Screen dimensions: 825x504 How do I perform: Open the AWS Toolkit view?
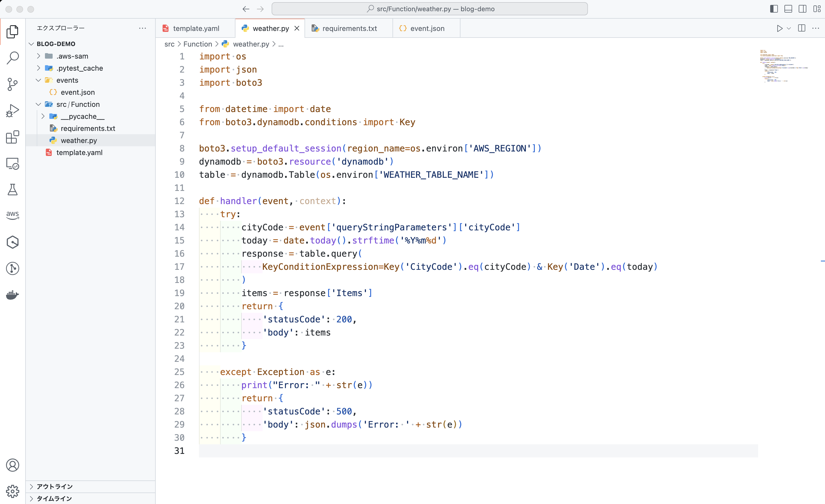point(12,216)
